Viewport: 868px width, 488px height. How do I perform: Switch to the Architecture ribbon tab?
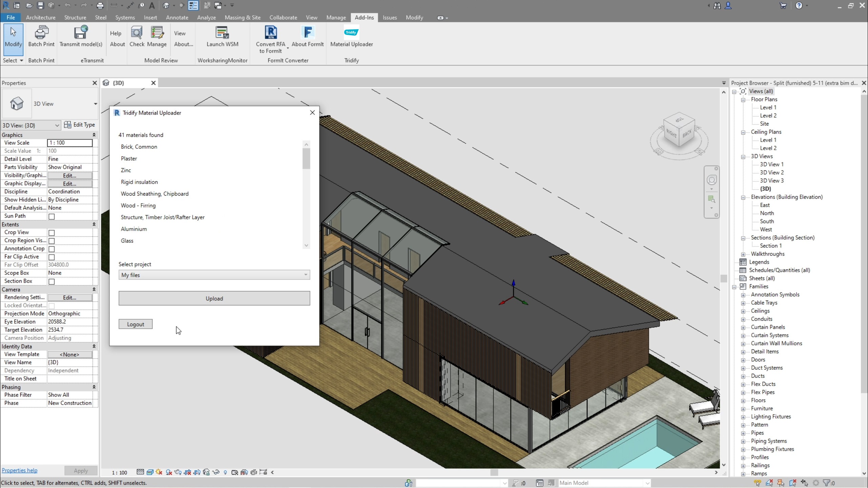(x=40, y=17)
